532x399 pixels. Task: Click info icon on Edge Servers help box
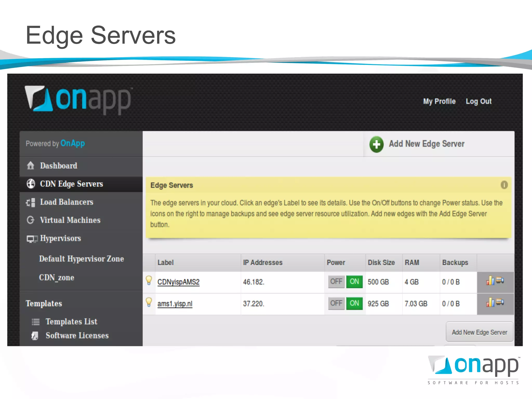coord(504,185)
